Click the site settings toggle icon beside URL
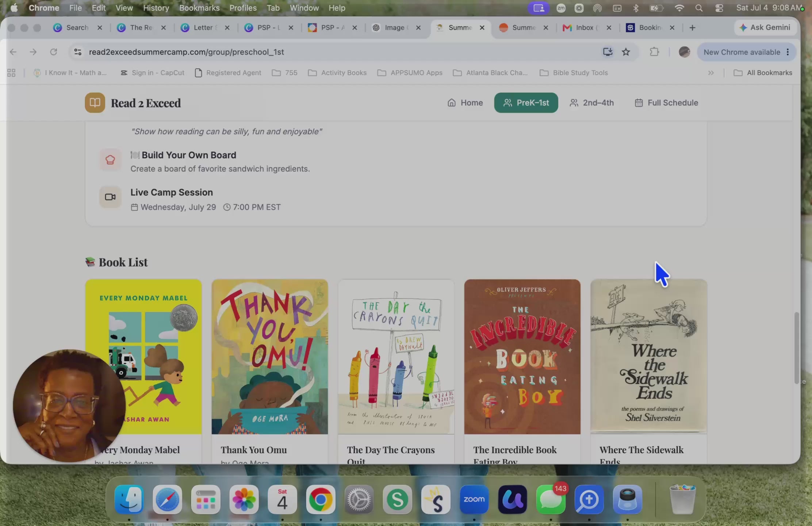Screen dimensions: 812x526 pyautogui.click(x=78, y=52)
